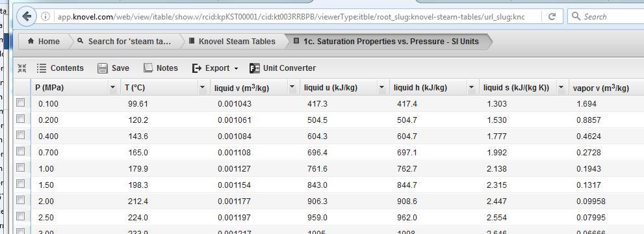Select liquid v cell 0.001084
This screenshot has width=644, height=234.
click(235, 136)
